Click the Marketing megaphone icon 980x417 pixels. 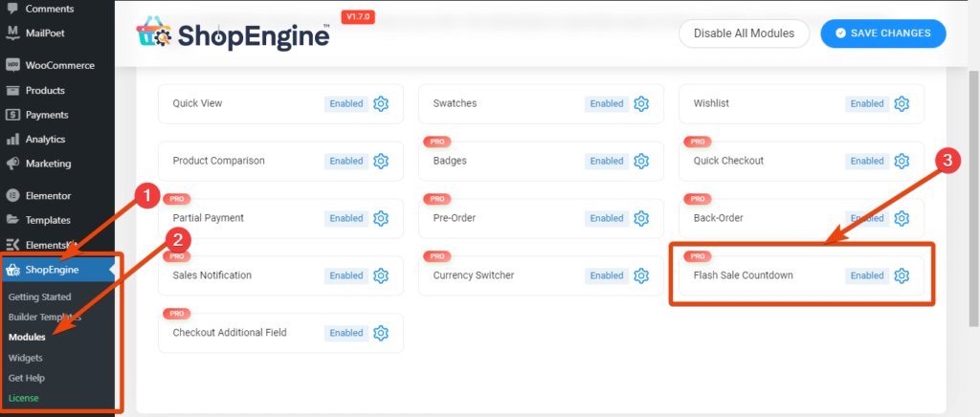click(11, 164)
